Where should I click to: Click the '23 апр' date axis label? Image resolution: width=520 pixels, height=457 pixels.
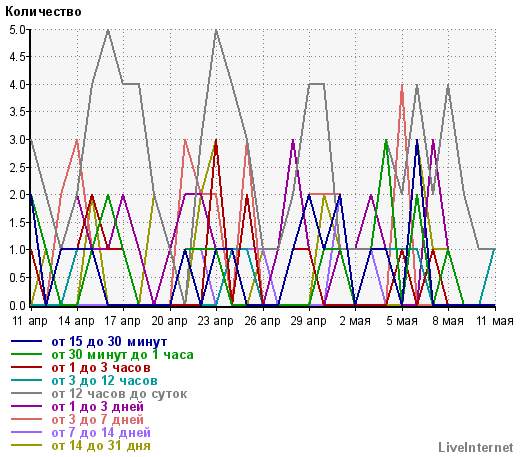[x=215, y=321]
